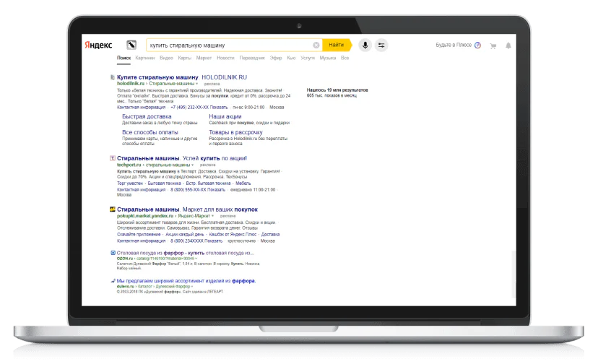598x364 pixels.
Task: Click the Yandex Plus round icon
Action: [477, 45]
